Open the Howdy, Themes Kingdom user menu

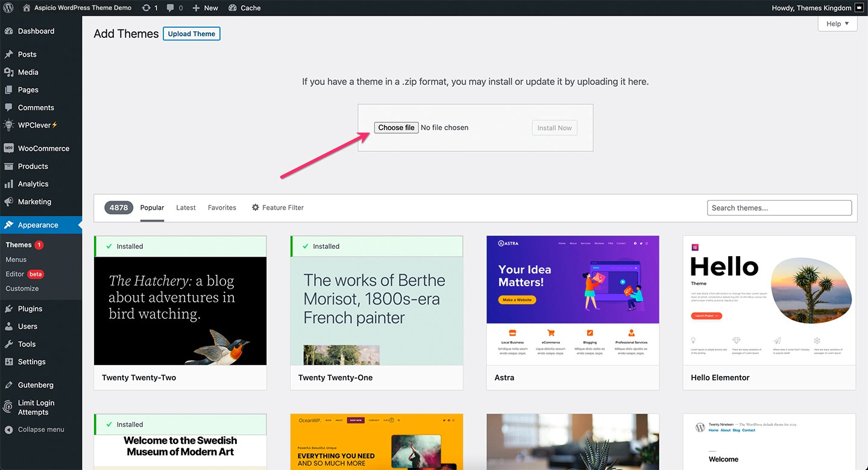pyautogui.click(x=812, y=8)
